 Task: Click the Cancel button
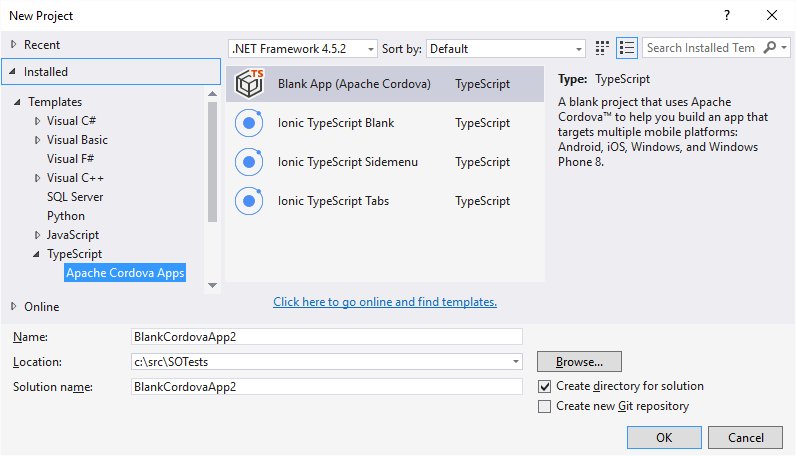click(745, 438)
